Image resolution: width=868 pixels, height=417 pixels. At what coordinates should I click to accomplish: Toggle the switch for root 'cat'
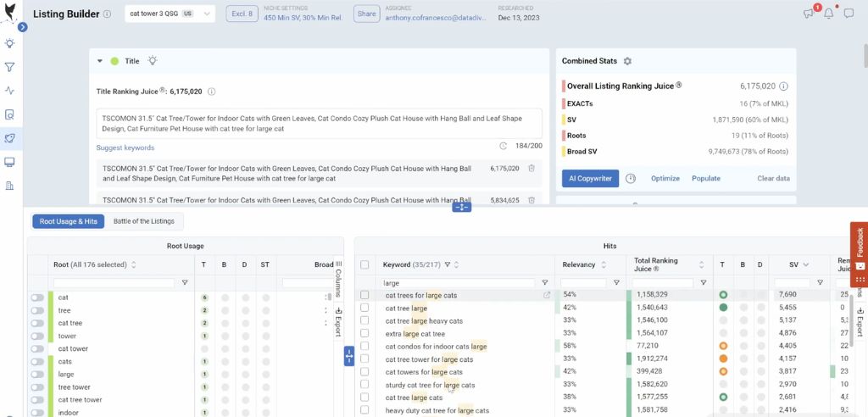(37, 297)
